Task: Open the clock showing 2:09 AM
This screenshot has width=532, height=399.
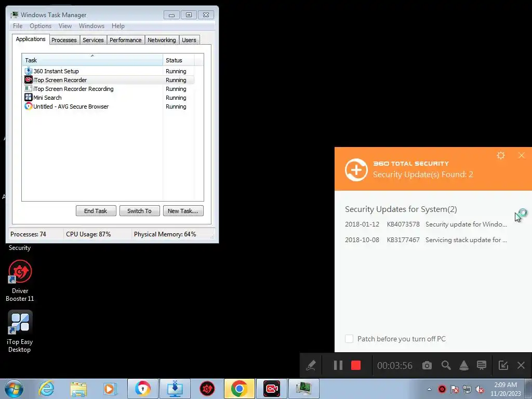Action: (x=506, y=389)
